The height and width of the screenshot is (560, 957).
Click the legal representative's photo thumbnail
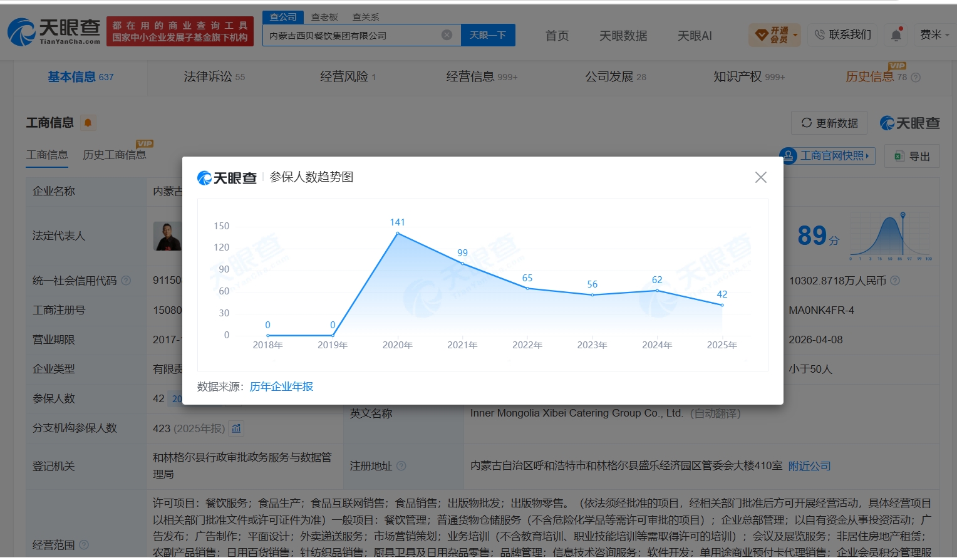pyautogui.click(x=167, y=236)
